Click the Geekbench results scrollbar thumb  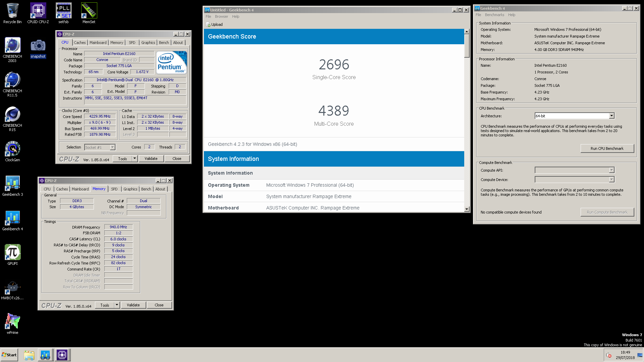[467, 46]
